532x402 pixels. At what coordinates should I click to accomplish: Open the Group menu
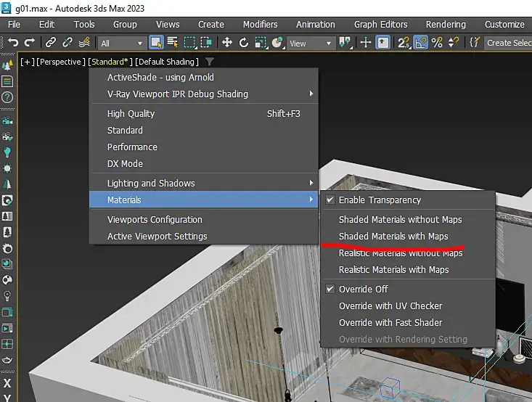click(x=125, y=25)
